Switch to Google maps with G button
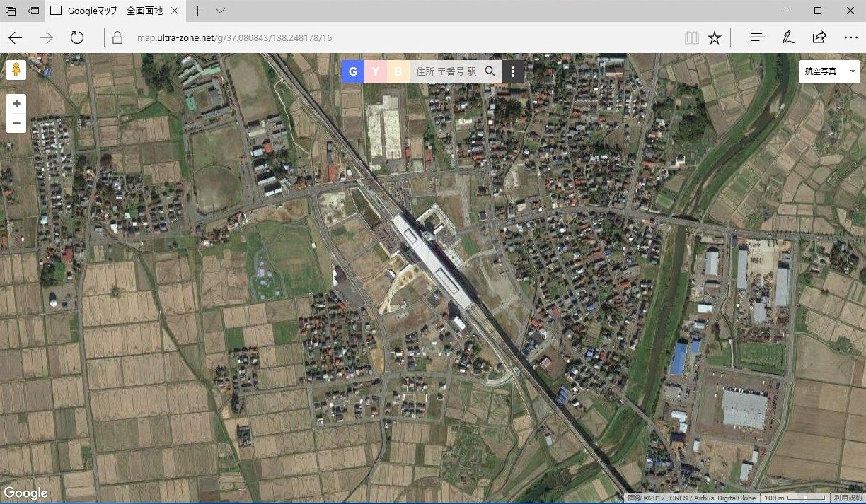866x504 pixels. tap(353, 71)
